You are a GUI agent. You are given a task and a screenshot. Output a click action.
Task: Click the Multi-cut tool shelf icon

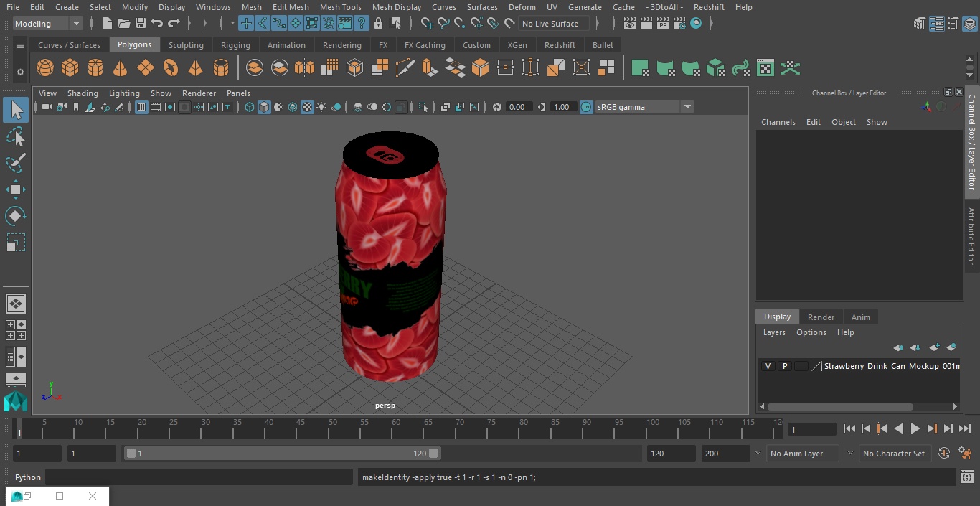point(405,68)
